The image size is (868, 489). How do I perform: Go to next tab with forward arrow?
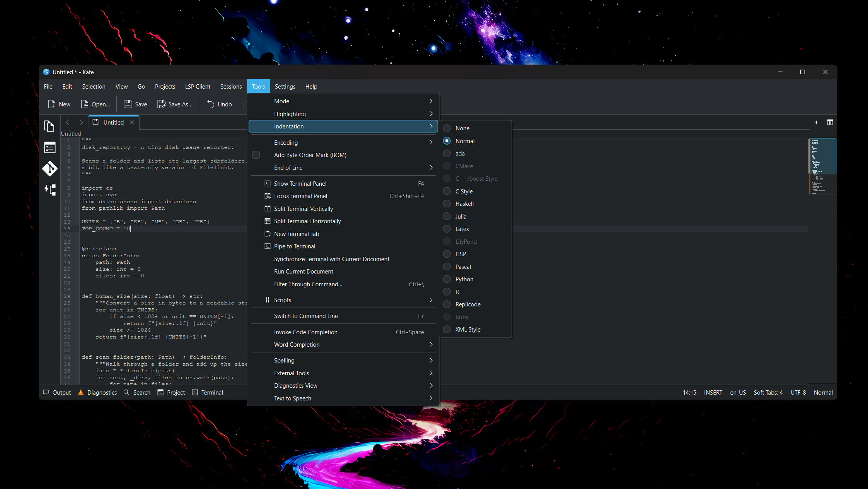(81, 122)
